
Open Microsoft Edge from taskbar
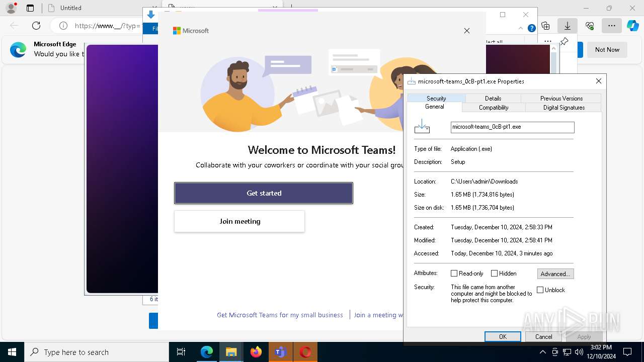(207, 352)
